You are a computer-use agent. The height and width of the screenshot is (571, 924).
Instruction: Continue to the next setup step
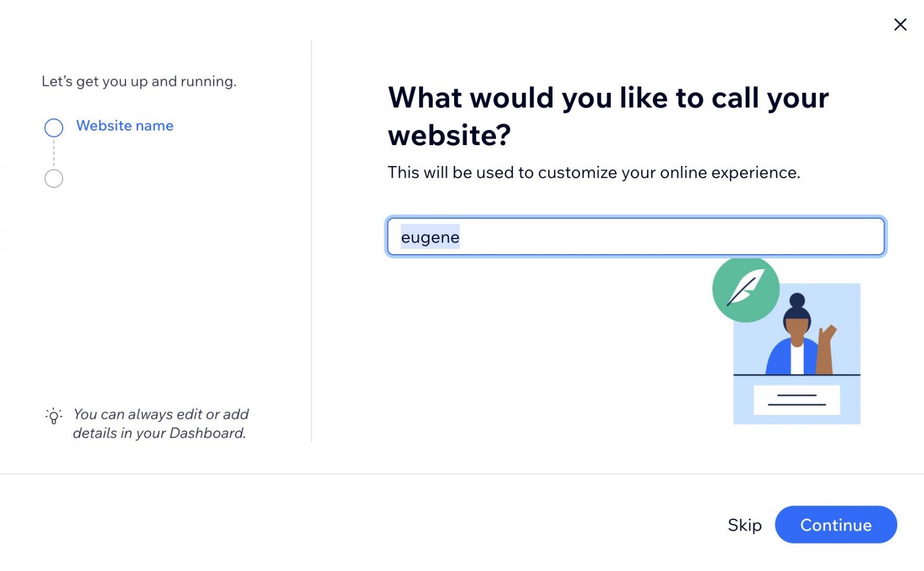[836, 525]
